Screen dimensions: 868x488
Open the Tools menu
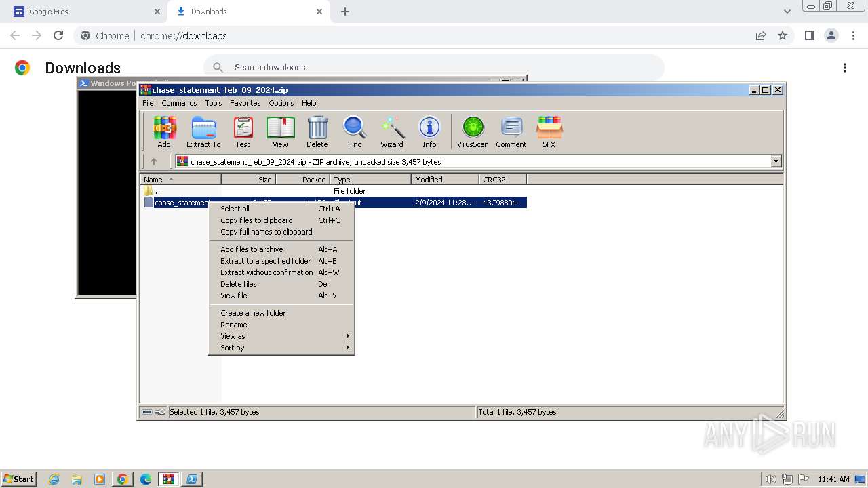tap(214, 103)
